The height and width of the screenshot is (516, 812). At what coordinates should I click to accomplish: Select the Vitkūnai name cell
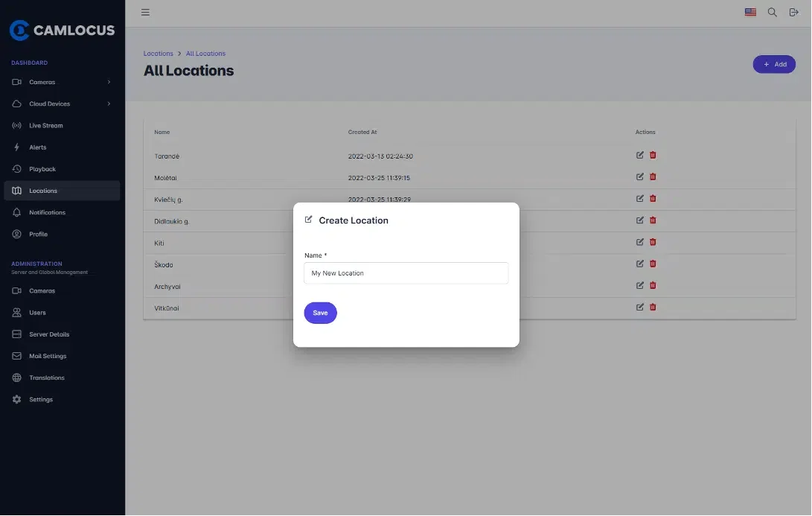click(x=166, y=308)
